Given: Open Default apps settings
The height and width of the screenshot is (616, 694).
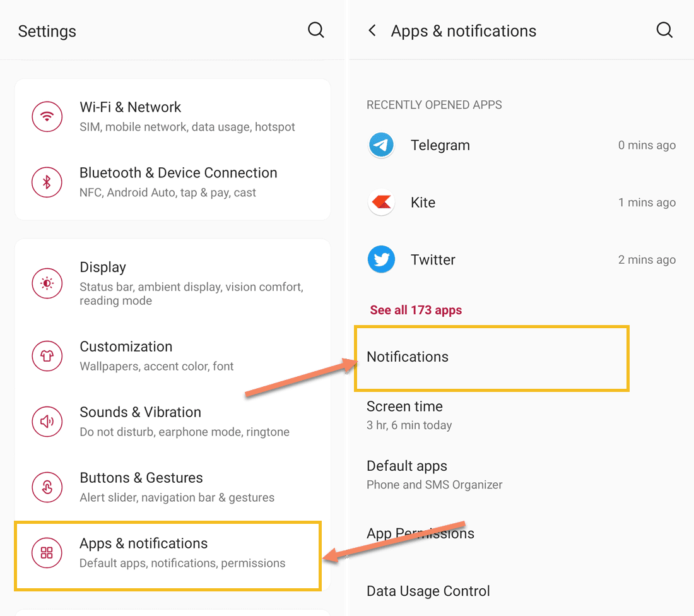Looking at the screenshot, I should point(521,475).
